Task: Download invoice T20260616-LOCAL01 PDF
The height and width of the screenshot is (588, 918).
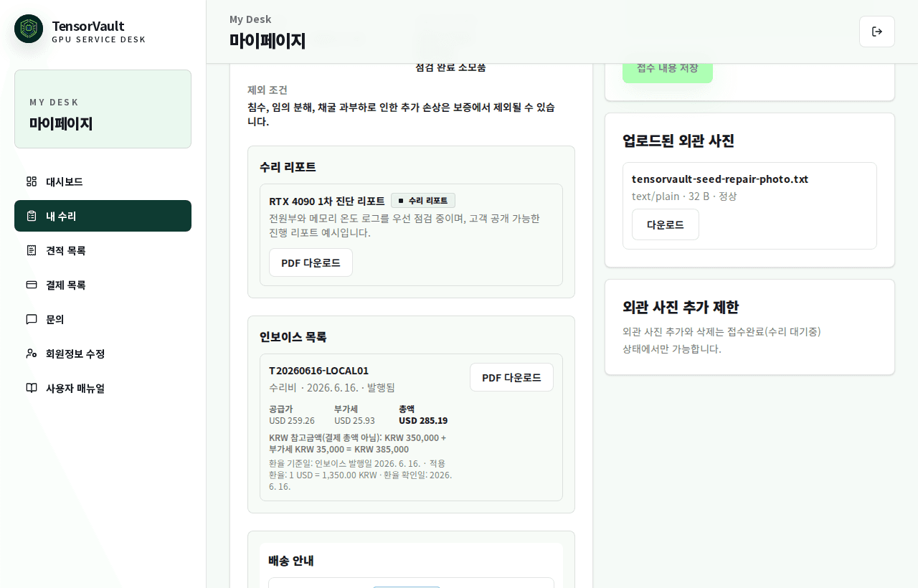Action: tap(511, 377)
